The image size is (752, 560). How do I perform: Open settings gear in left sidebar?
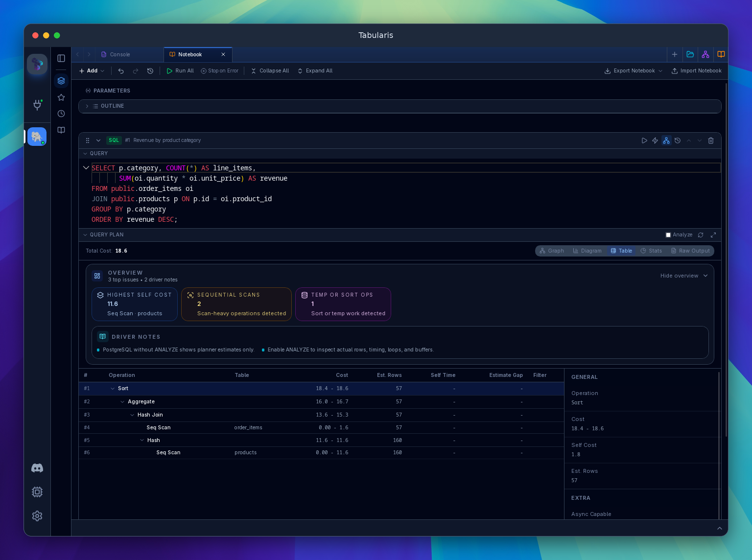(37, 516)
